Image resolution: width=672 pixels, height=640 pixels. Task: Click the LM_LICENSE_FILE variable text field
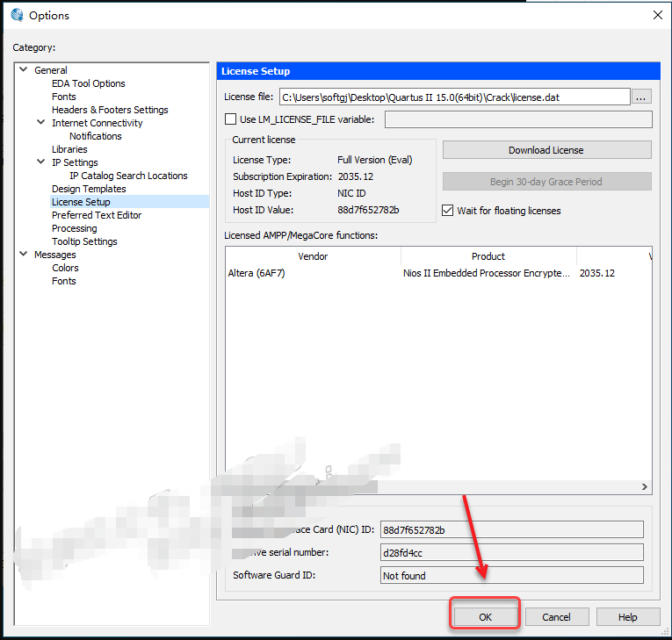518,119
